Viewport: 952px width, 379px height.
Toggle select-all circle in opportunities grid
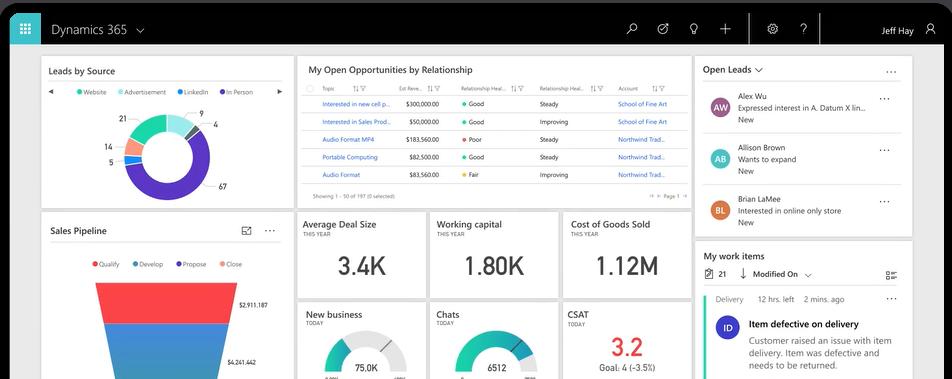tap(310, 89)
